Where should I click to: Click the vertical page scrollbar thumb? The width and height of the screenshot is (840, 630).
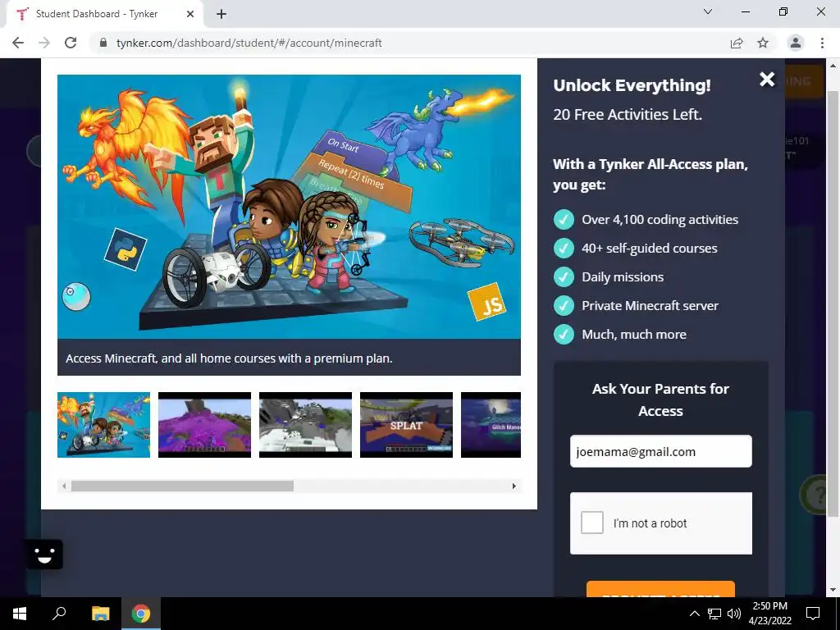(x=833, y=304)
